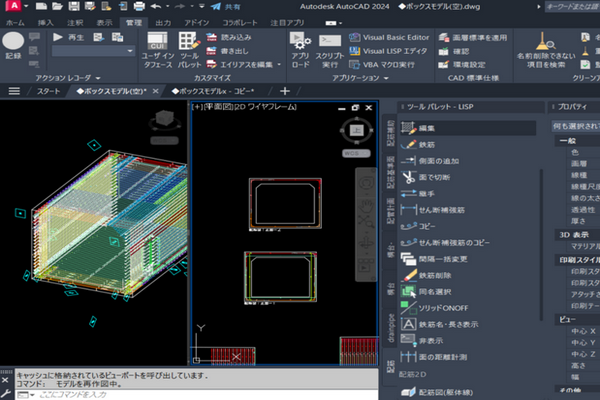
Task: Click the Open folder icon in quick access toolbar
Action: (x=57, y=6)
